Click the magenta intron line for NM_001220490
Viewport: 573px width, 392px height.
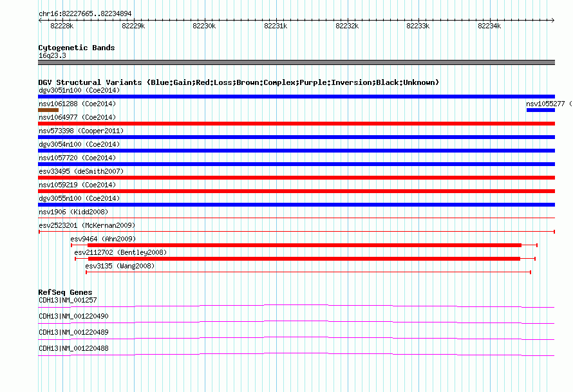pyautogui.click(x=296, y=322)
